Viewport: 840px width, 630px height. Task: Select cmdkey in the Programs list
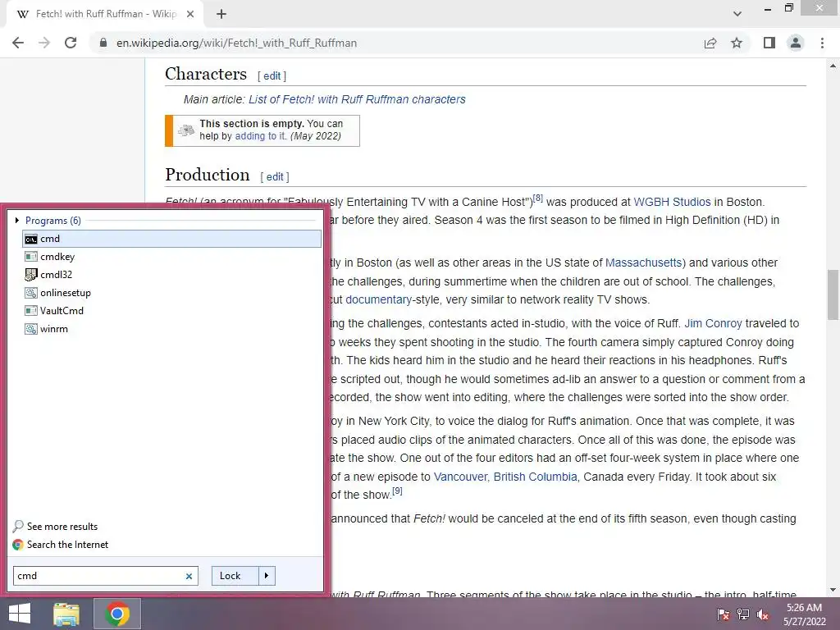pyautogui.click(x=172, y=257)
